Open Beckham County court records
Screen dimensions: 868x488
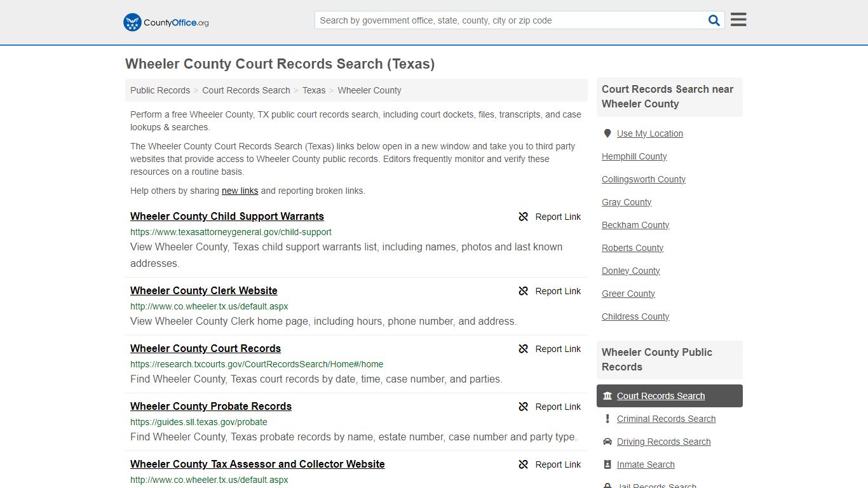(635, 225)
